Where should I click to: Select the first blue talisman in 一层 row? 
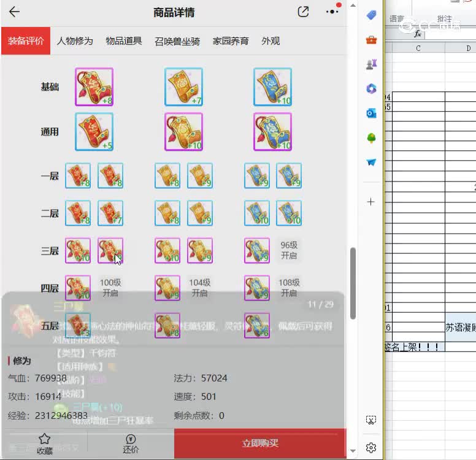click(x=257, y=175)
